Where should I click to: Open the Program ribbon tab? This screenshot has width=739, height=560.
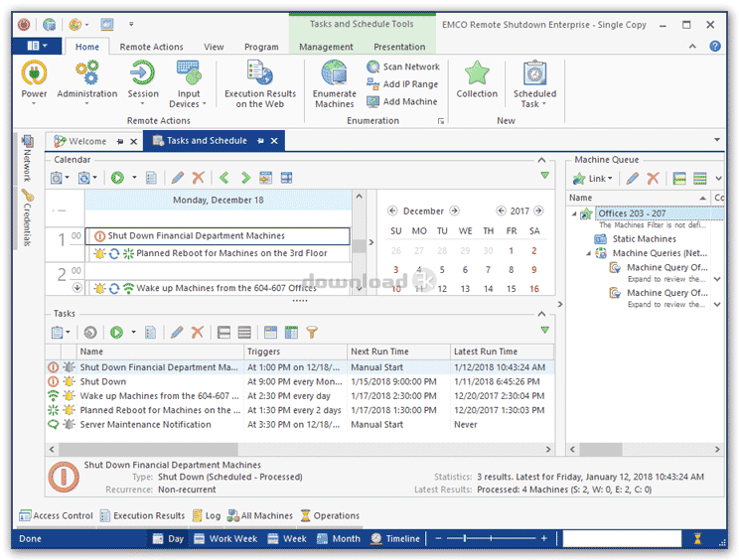[261, 47]
